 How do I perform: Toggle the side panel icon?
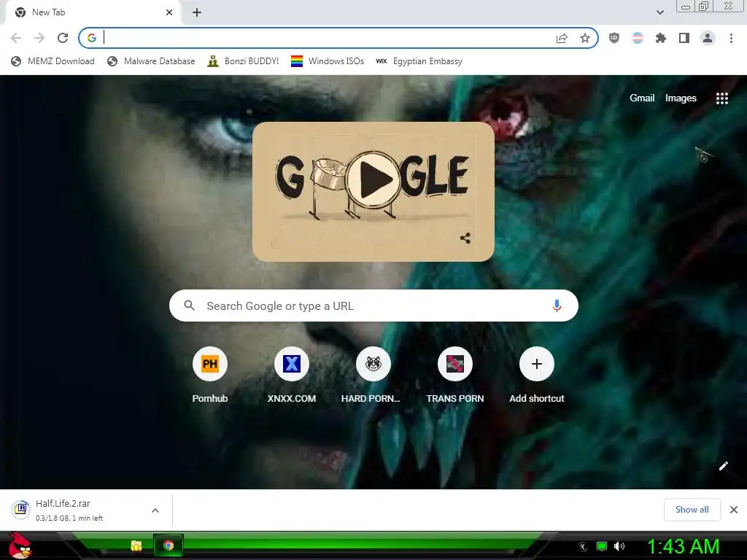click(x=684, y=38)
